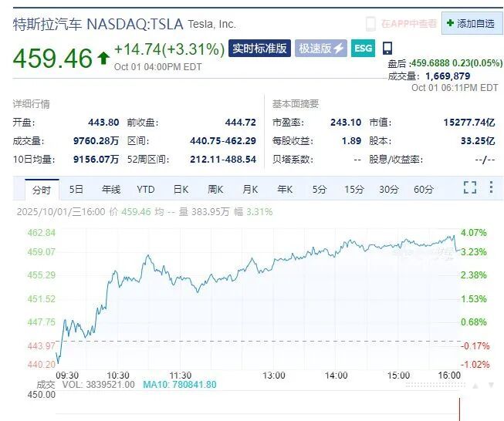The height and width of the screenshot is (421, 504).
Task: Select the 周K chart tab
Action: click(x=215, y=189)
